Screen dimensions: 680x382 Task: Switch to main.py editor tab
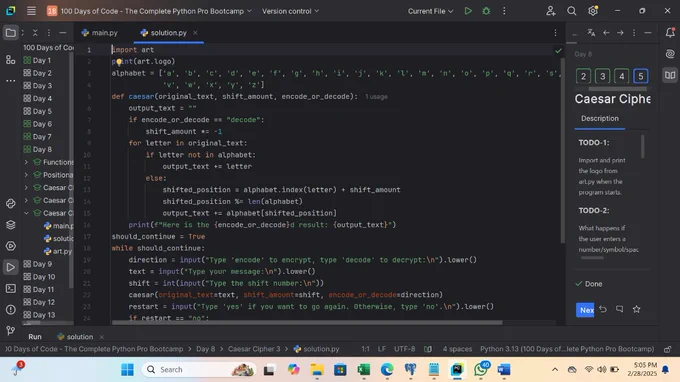tap(100, 33)
